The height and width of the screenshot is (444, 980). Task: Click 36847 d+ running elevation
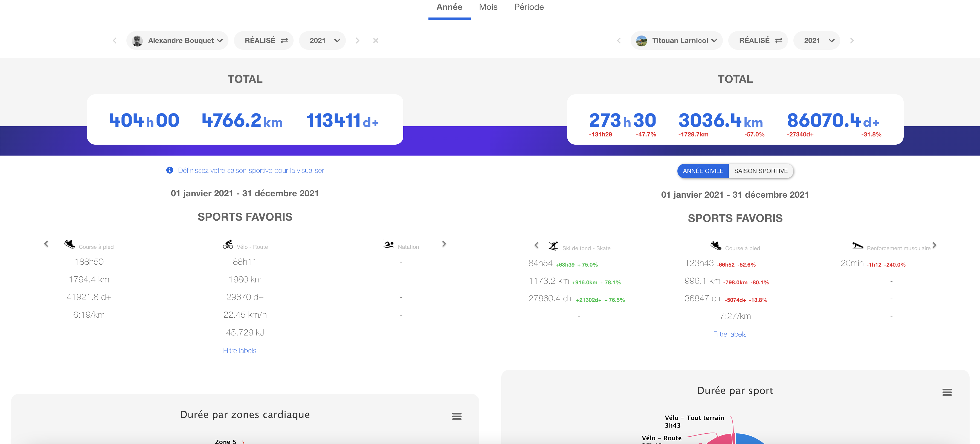tap(703, 298)
